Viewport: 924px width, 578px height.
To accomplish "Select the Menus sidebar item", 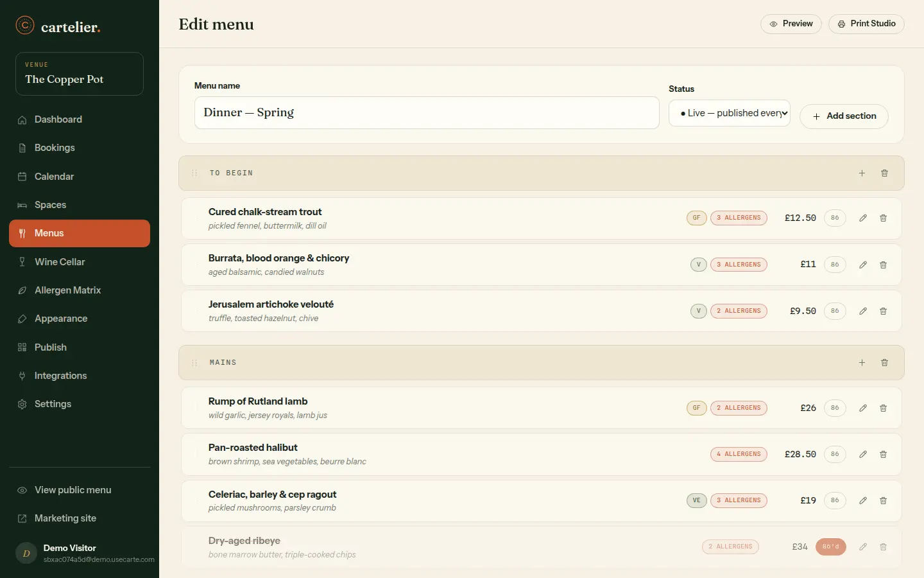I will pos(80,233).
